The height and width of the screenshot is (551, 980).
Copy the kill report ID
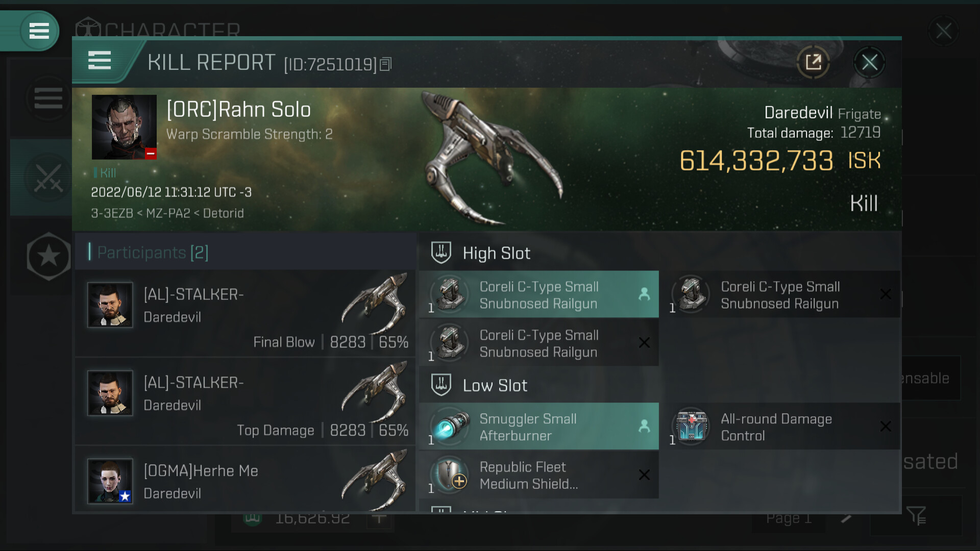click(386, 64)
